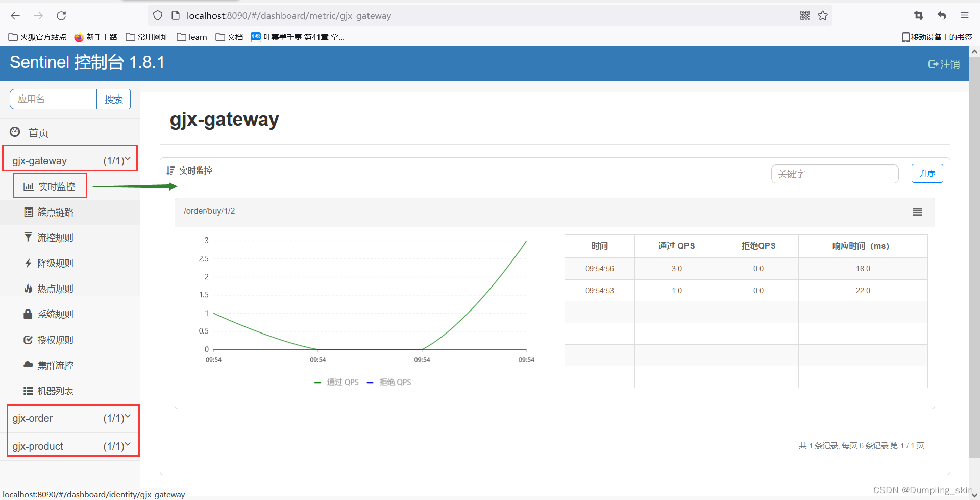980x500 pixels.
Task: Open 集群流控 in the sidebar
Action: [55, 365]
